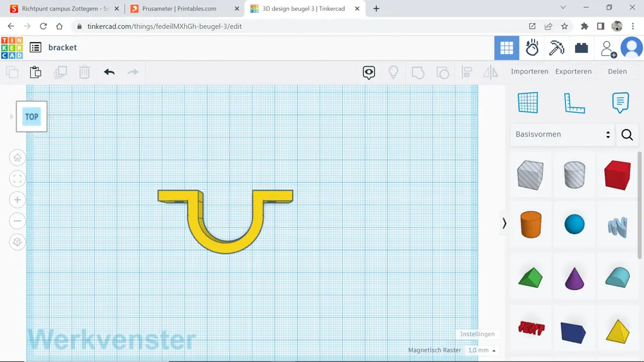Select the Ruler tool
Screen dimensions: 644x362
[x=574, y=103]
